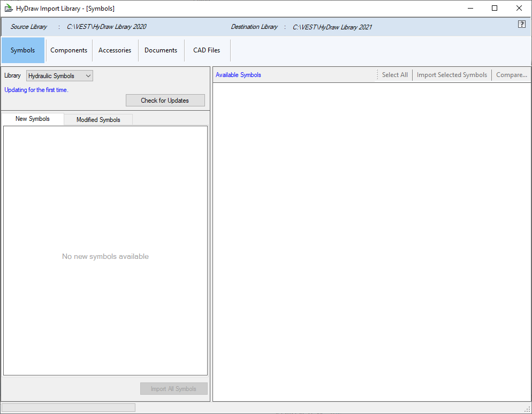Click the Library label beside the dropdown
Screen dimensions: 532x414
12,75
